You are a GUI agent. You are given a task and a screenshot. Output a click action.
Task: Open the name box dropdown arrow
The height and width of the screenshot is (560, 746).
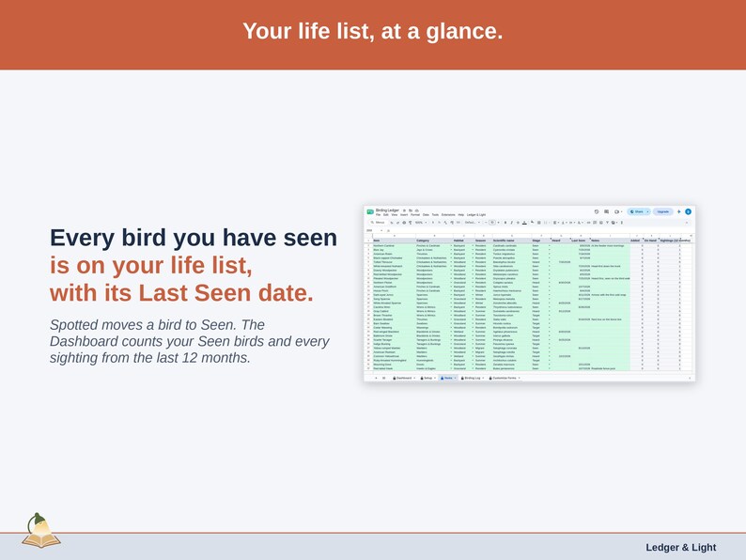tap(381, 231)
